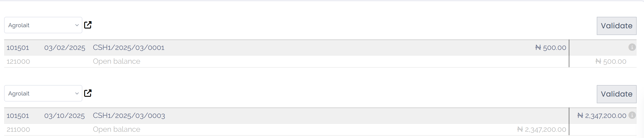Select statement line CSH1/2025/03/0003

[129, 116]
